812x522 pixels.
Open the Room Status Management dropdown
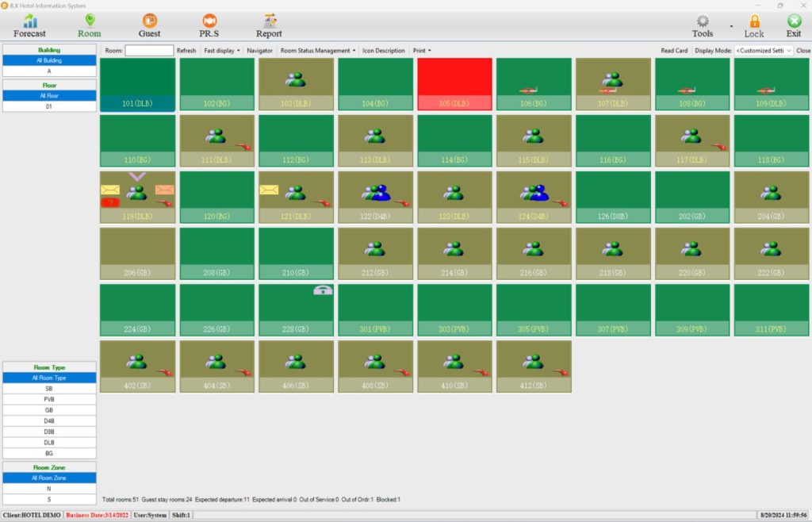click(318, 51)
